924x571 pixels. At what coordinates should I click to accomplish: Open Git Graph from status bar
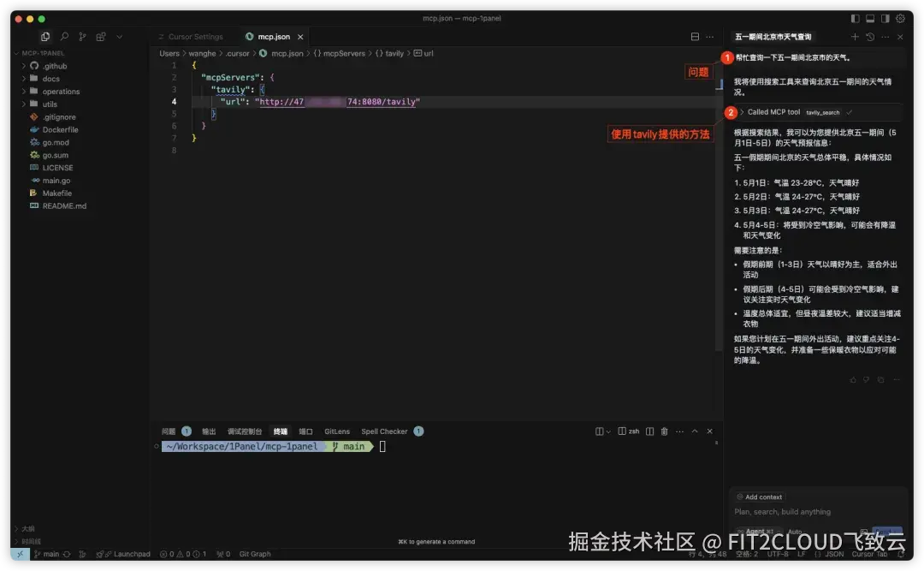point(255,555)
